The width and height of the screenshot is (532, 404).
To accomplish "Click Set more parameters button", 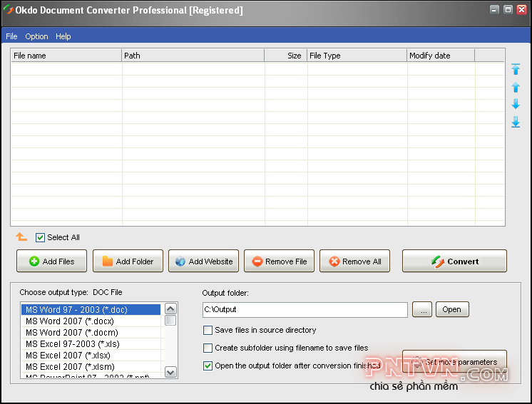I will point(454,361).
